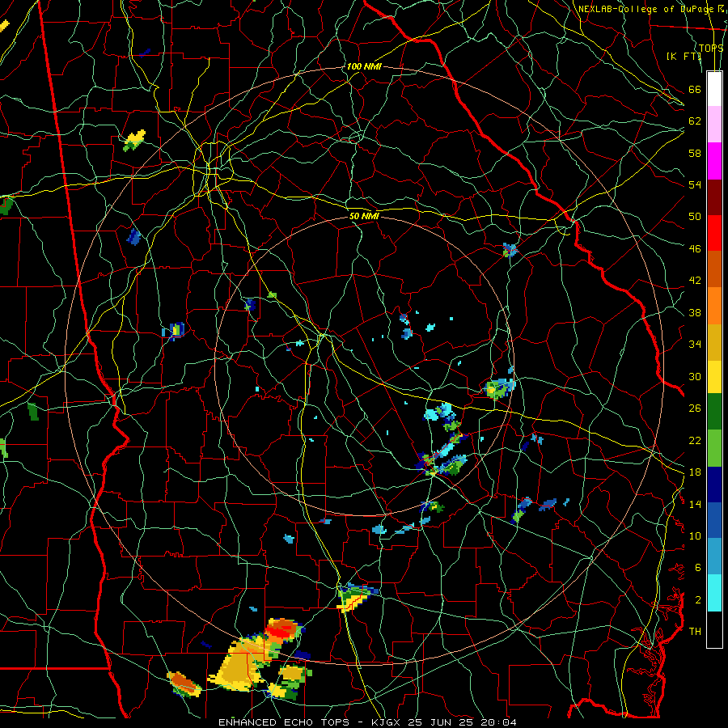The width and height of the screenshot is (728, 728).
Task: Select the burnt orange swatch above 42
Action: pos(714,269)
